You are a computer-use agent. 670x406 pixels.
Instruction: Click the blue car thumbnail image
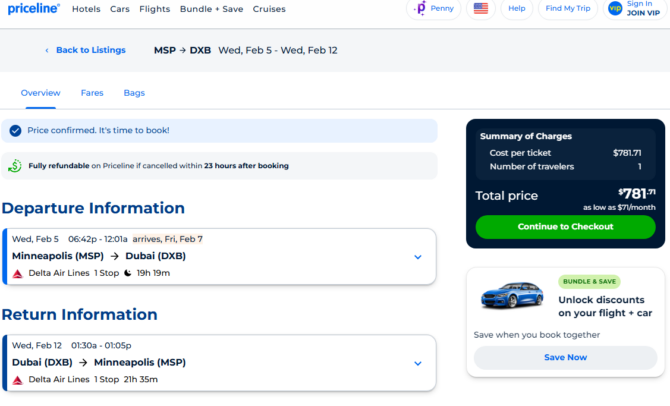click(x=512, y=295)
